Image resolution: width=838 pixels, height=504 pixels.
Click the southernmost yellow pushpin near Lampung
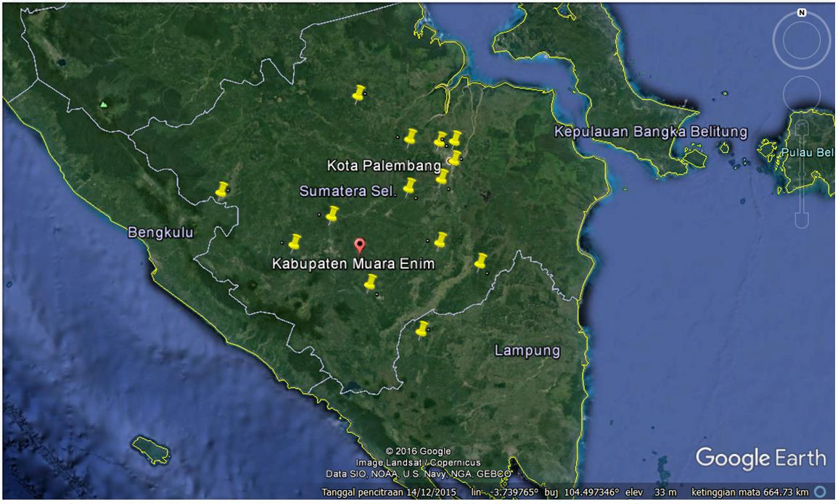[x=422, y=328]
